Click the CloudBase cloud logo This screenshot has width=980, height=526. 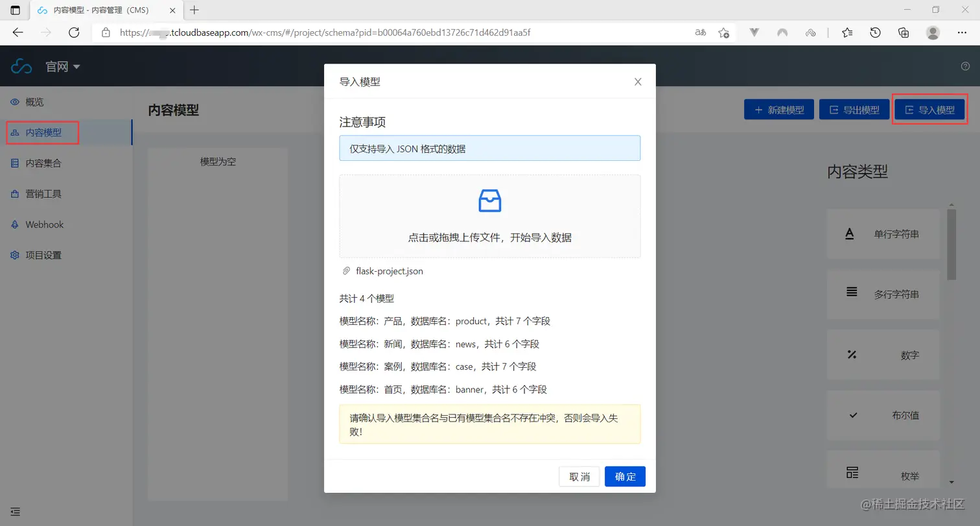[x=21, y=66]
